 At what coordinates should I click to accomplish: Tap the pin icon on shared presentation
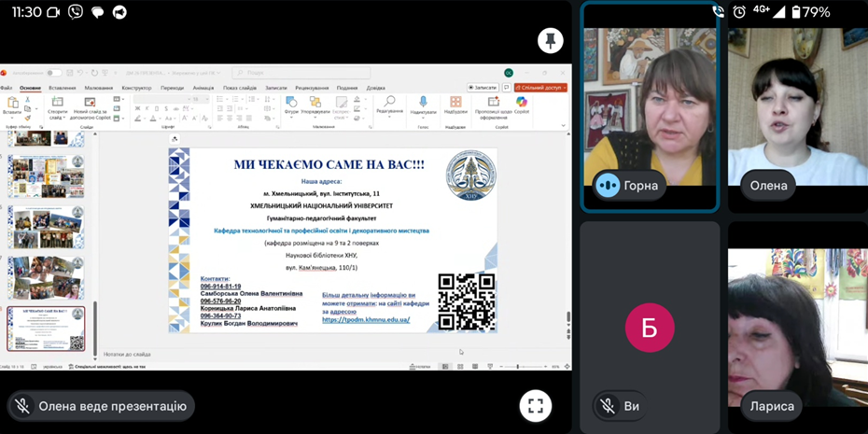pyautogui.click(x=550, y=41)
